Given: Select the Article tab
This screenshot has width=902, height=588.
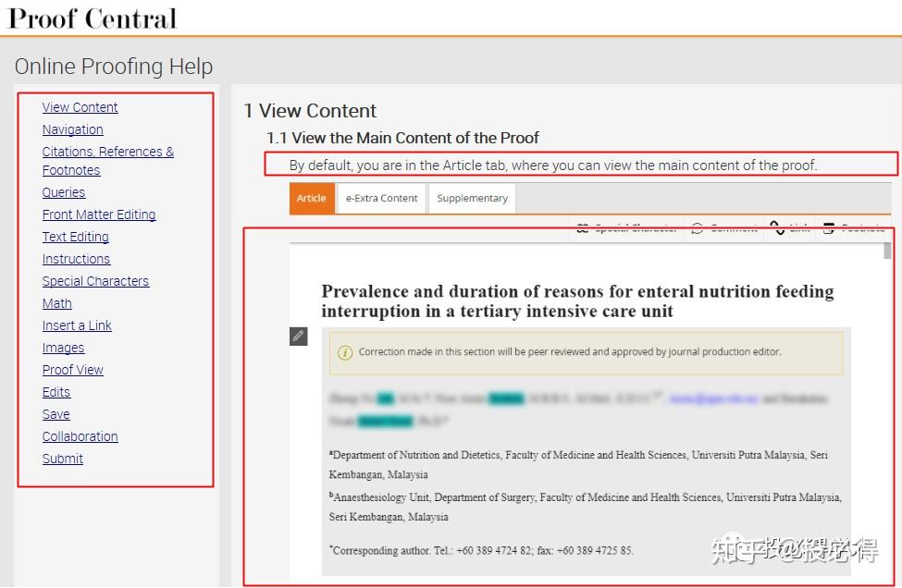Looking at the screenshot, I should pyautogui.click(x=311, y=197).
